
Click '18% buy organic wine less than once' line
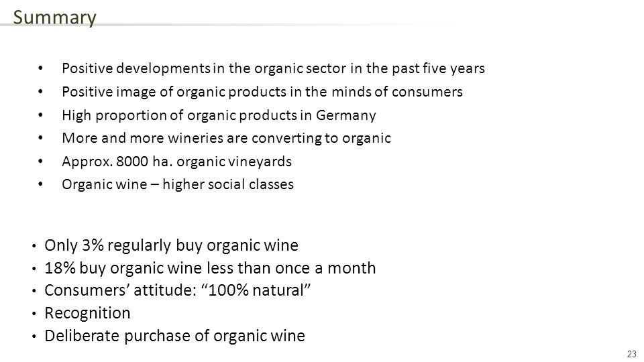[x=210, y=268]
